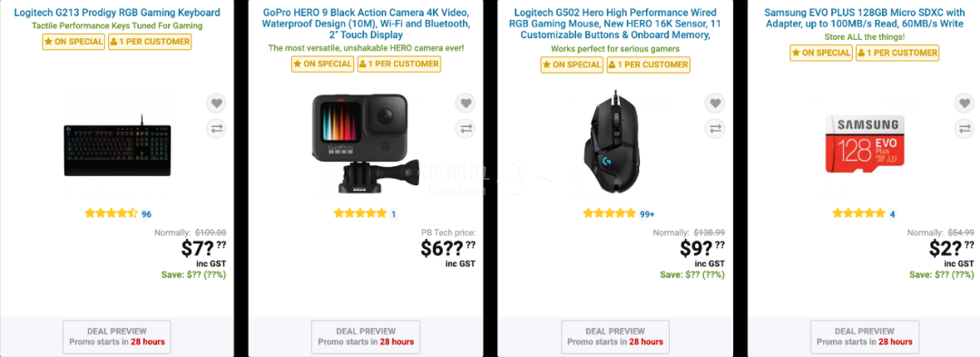Screen dimensions: 980x357
Task: Open Logitech G502 Hero mouse title link
Action: point(615,24)
